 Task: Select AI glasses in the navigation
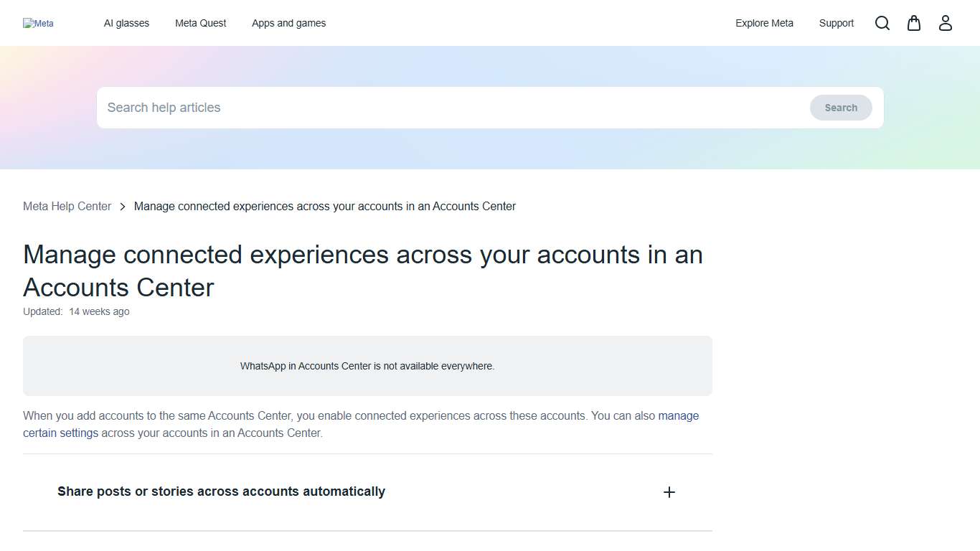click(126, 23)
